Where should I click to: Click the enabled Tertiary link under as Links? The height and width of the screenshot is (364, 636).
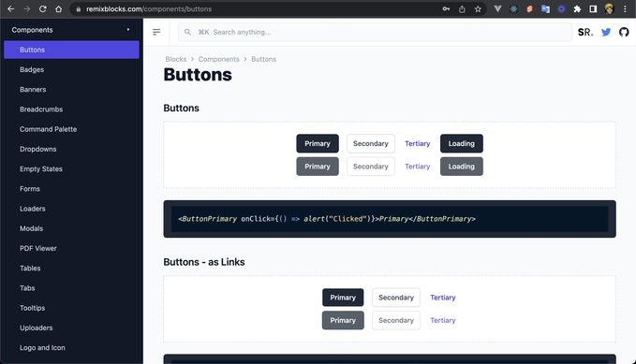click(x=443, y=298)
